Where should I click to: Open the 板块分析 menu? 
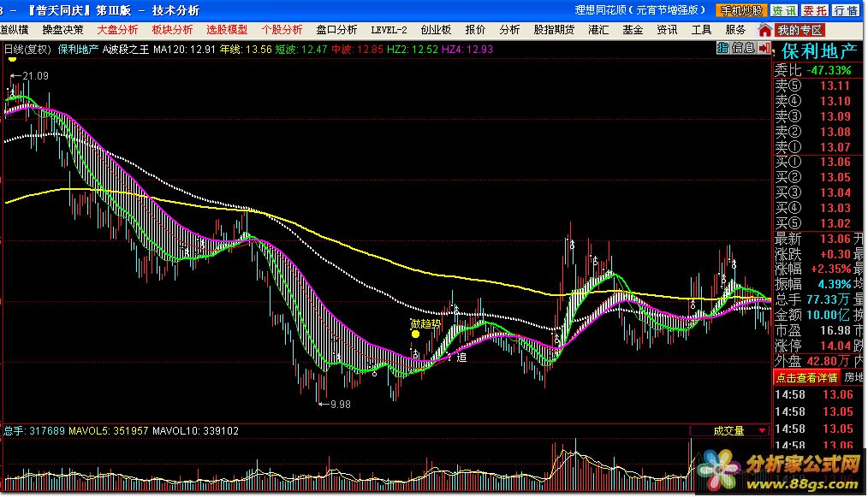[x=172, y=30]
